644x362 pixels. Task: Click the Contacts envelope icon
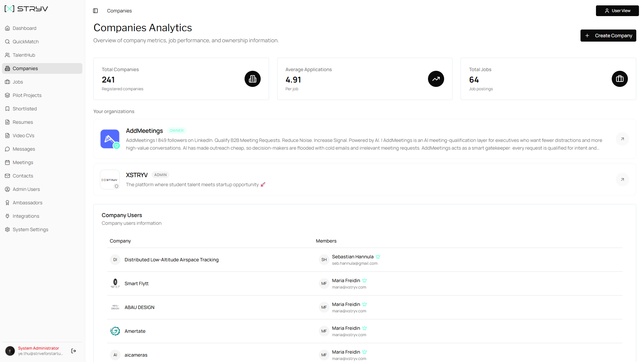[x=7, y=176]
